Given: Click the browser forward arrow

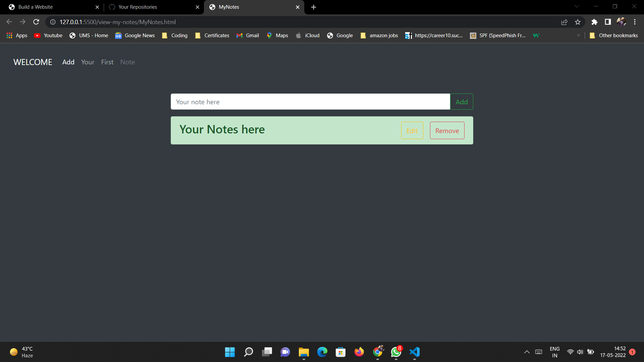Looking at the screenshot, I should coord(22,22).
